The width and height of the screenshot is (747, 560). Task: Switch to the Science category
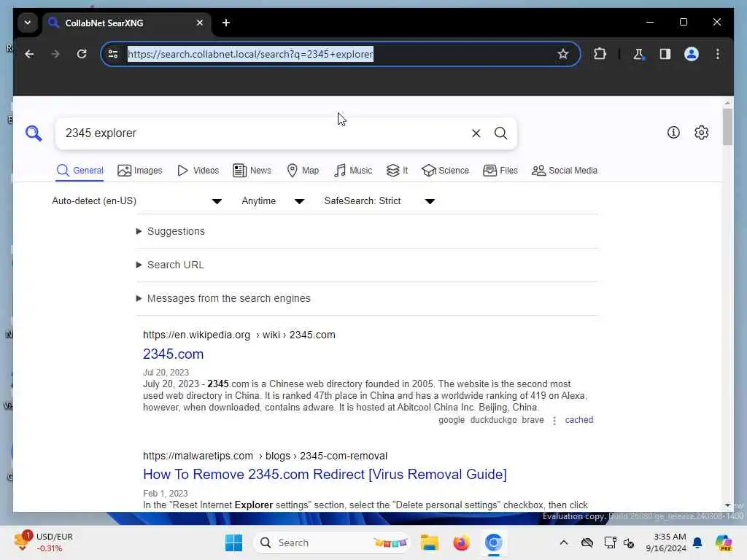[446, 171]
